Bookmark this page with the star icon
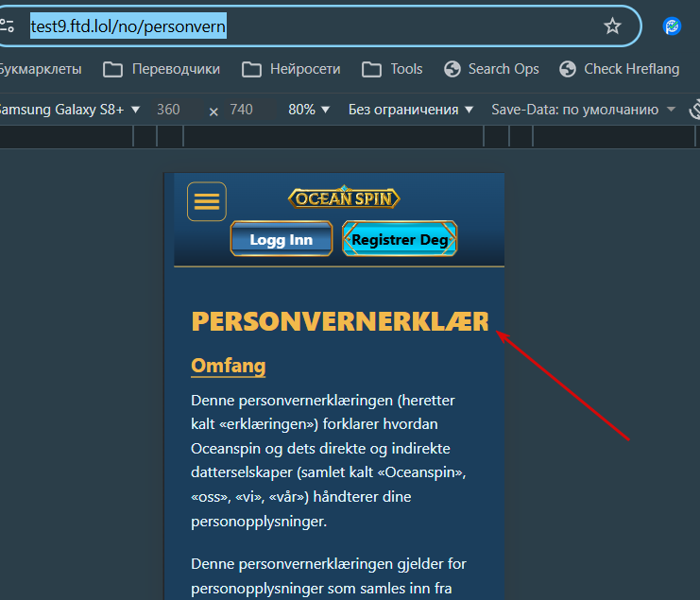This screenshot has width=700, height=600. tap(612, 26)
